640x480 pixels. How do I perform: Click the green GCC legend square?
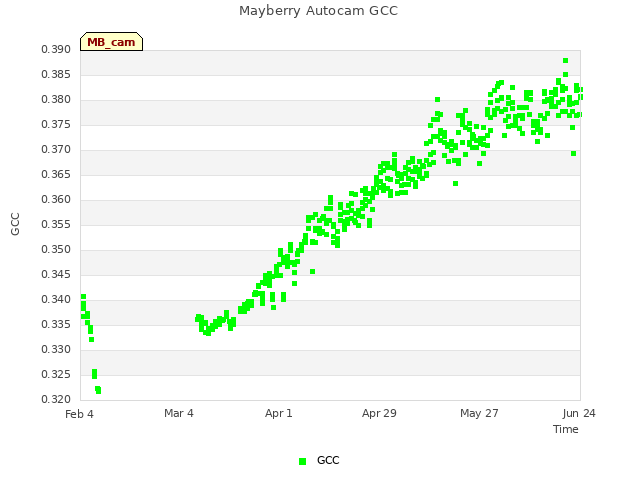click(302, 461)
